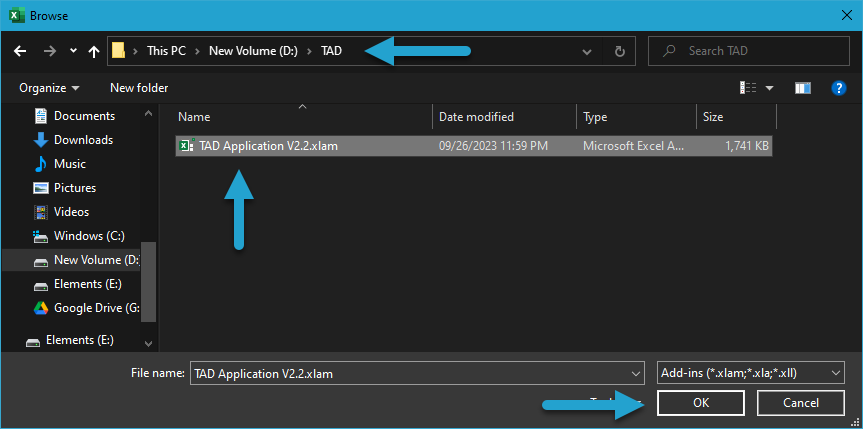Click the Search TAD field
Viewport: 863px width, 429px height.
pyautogui.click(x=749, y=51)
